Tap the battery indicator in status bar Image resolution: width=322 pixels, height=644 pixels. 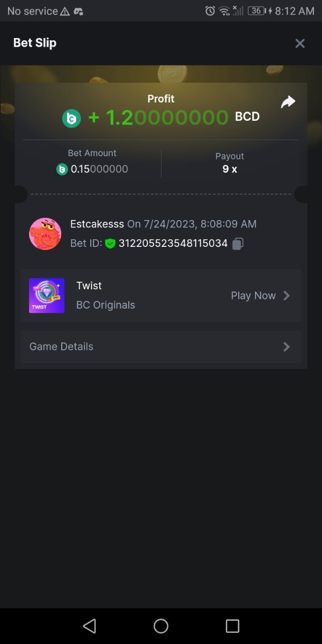(257, 11)
